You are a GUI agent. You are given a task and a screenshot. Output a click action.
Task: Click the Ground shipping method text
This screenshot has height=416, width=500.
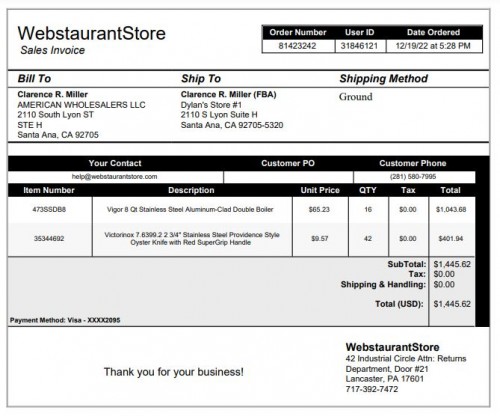[x=356, y=97]
